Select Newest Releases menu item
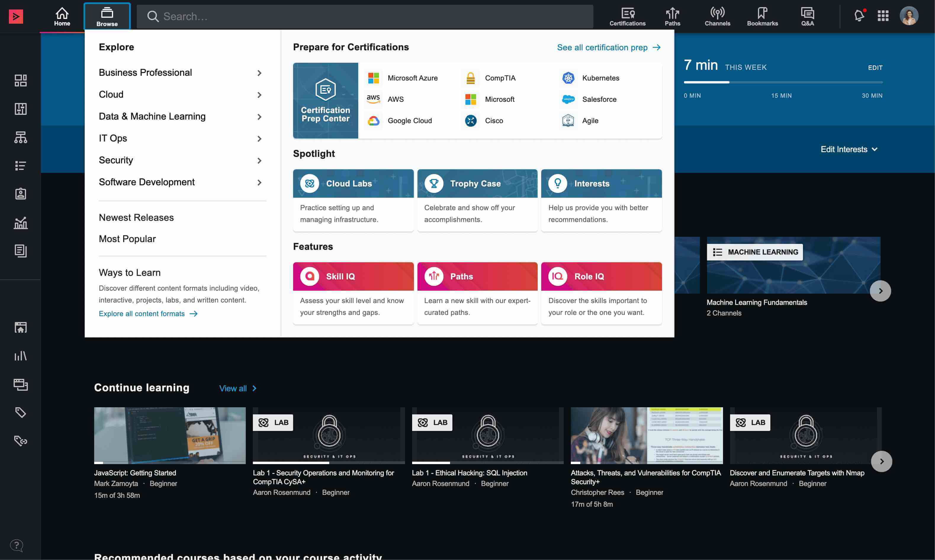This screenshot has height=560, width=935. pyautogui.click(x=136, y=217)
